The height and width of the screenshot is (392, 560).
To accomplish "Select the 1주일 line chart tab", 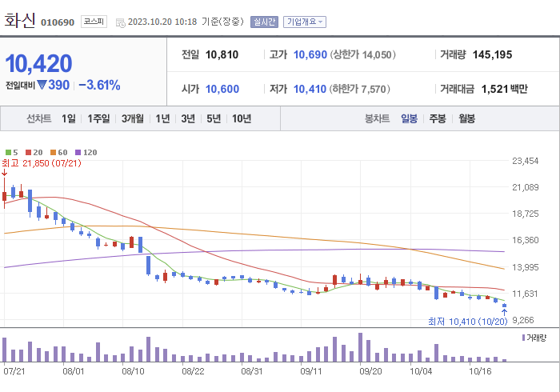I will tap(98, 118).
